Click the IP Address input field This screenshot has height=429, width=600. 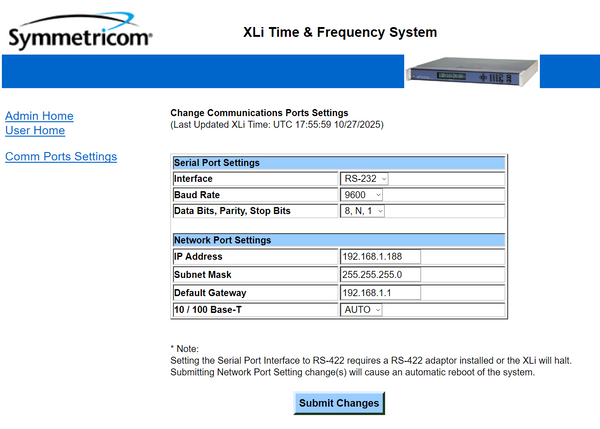tap(380, 257)
